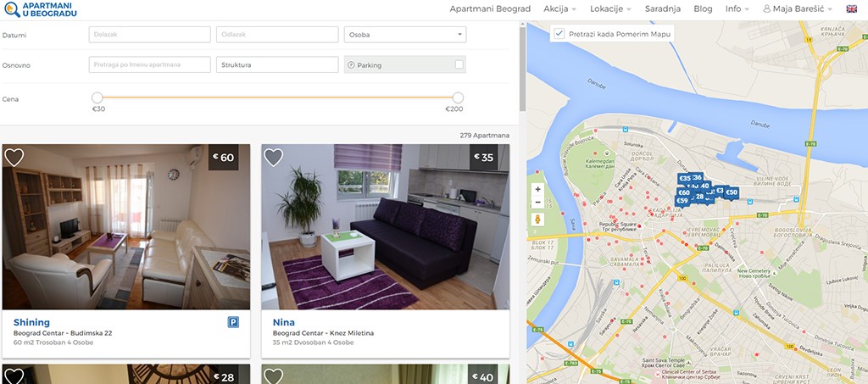Viewport: 868px width, 384px height.
Task: Open the Lokacije dropdown menu
Action: (610, 8)
